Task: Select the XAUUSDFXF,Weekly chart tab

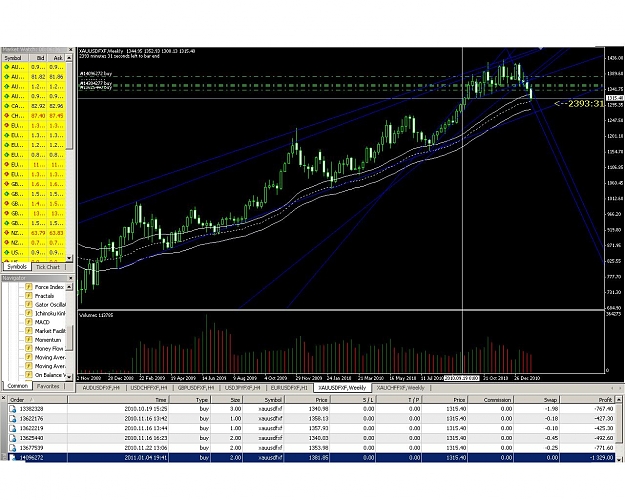Action: click(x=342, y=388)
